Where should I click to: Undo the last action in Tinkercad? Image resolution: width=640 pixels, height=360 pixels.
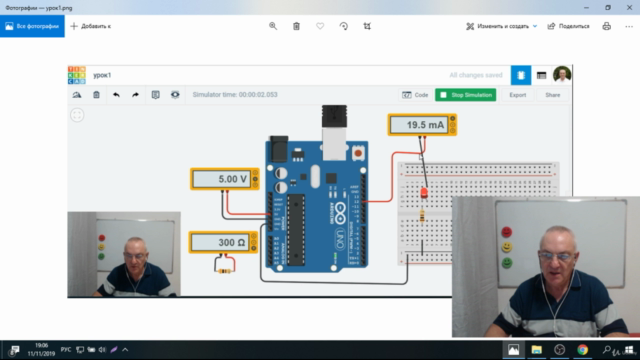pyautogui.click(x=116, y=95)
